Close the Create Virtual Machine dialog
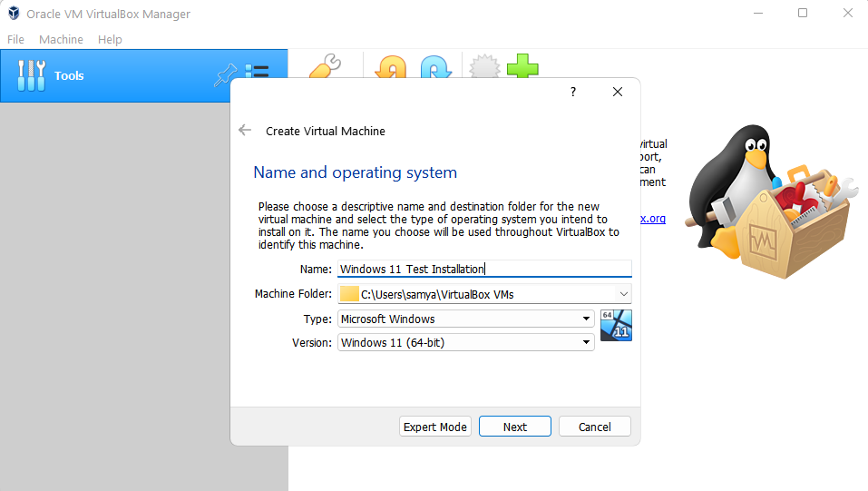Image resolution: width=868 pixels, height=491 pixels. pyautogui.click(x=618, y=92)
